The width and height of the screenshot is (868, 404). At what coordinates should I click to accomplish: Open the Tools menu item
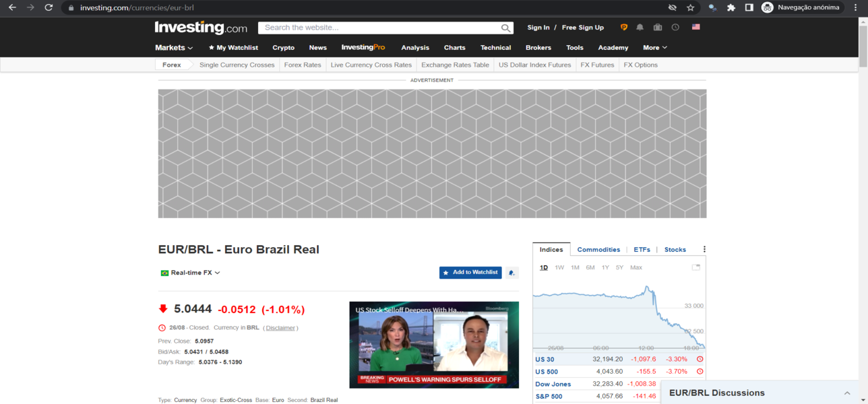pos(575,48)
